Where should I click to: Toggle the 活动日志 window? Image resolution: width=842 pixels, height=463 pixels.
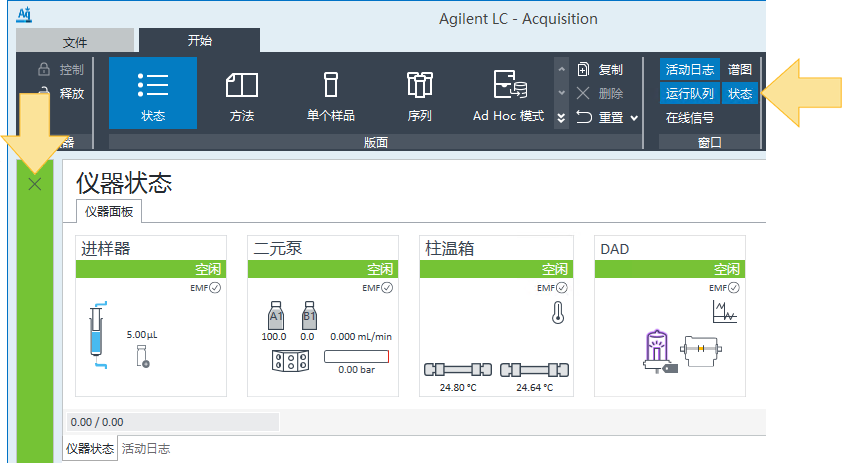689,69
